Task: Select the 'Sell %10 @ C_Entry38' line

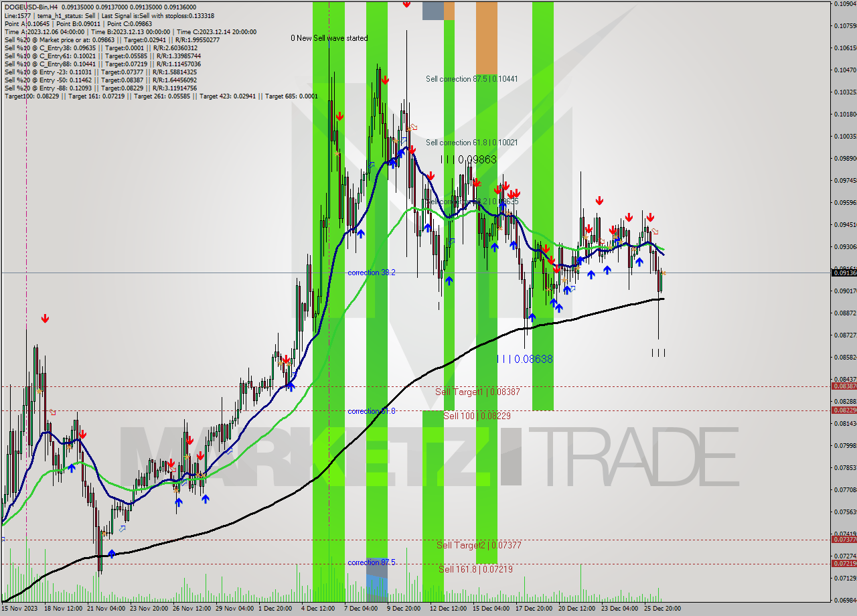Action: coord(100,48)
